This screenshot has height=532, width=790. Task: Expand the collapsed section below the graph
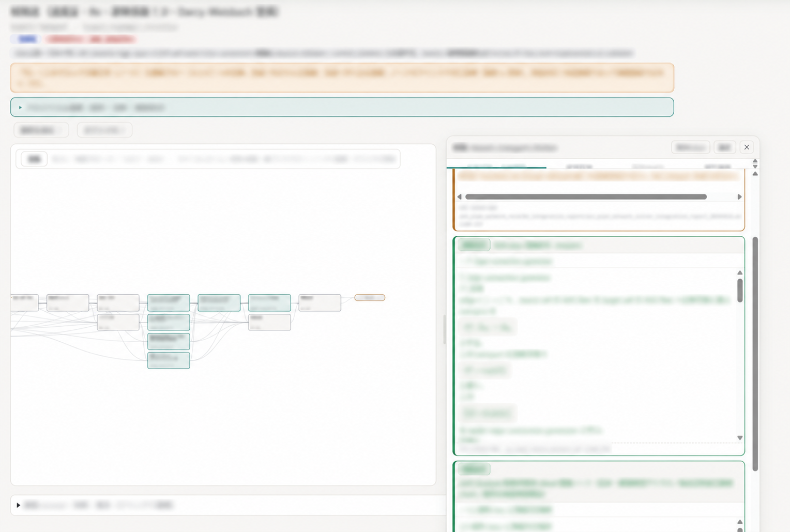pos(228,505)
